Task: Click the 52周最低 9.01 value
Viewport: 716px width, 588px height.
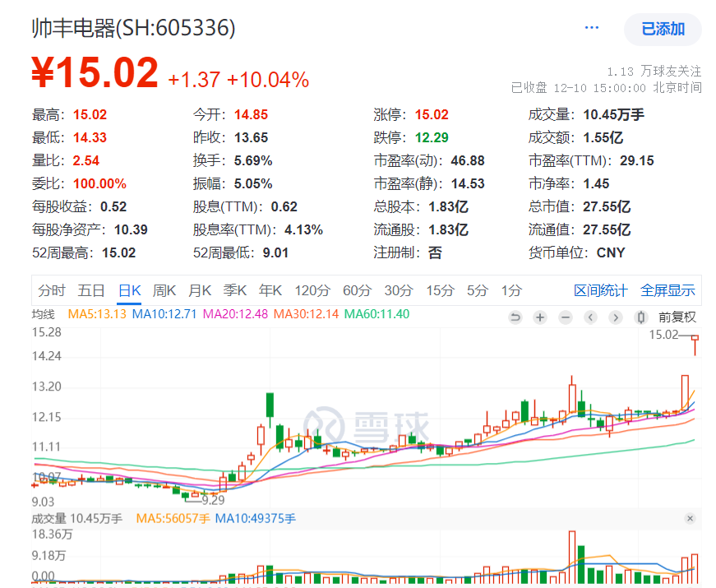Action: pyautogui.click(x=275, y=252)
